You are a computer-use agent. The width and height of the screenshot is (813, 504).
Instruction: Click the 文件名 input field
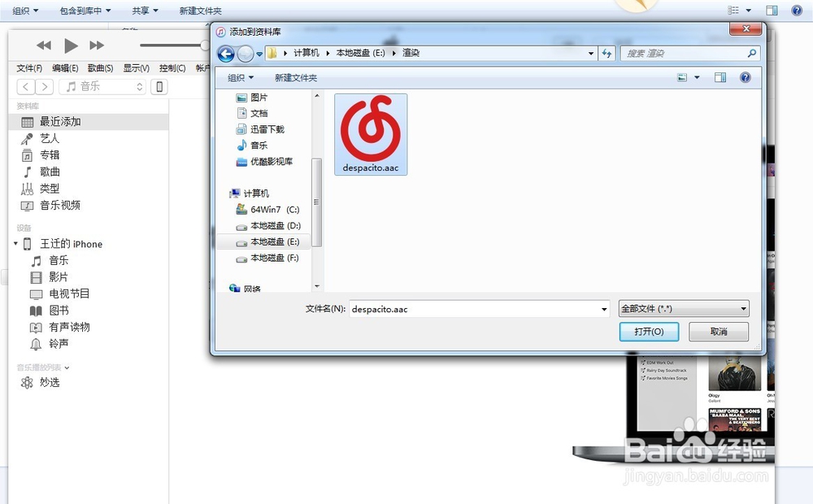pyautogui.click(x=479, y=309)
